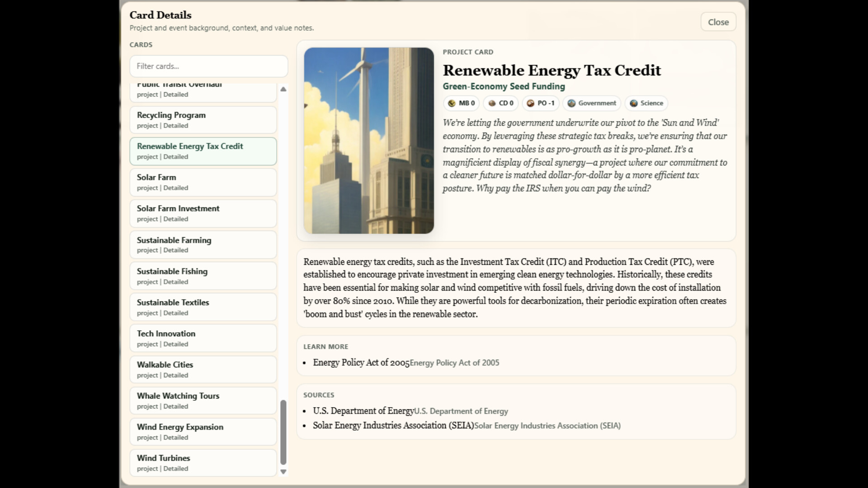868x488 pixels.
Task: Click the wind turbine card artwork
Action: [368, 141]
